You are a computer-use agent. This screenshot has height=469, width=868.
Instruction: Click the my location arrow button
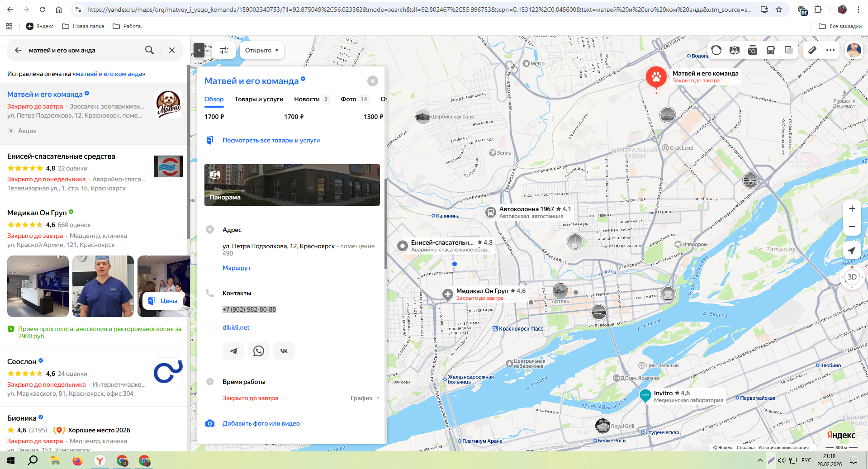(852, 251)
